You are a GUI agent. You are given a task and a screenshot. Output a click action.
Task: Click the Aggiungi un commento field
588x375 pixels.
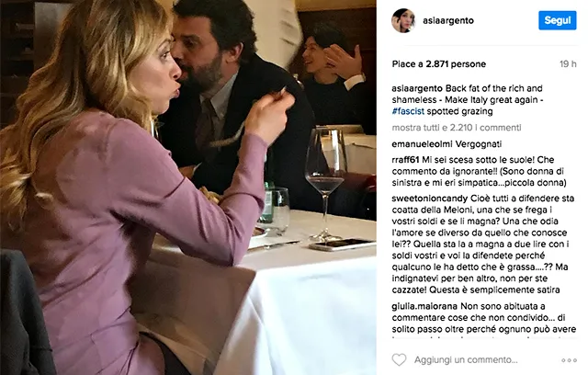(x=466, y=360)
